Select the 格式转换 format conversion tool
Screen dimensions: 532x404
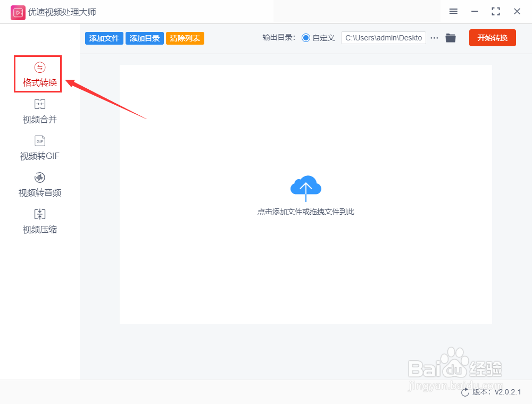[38, 74]
